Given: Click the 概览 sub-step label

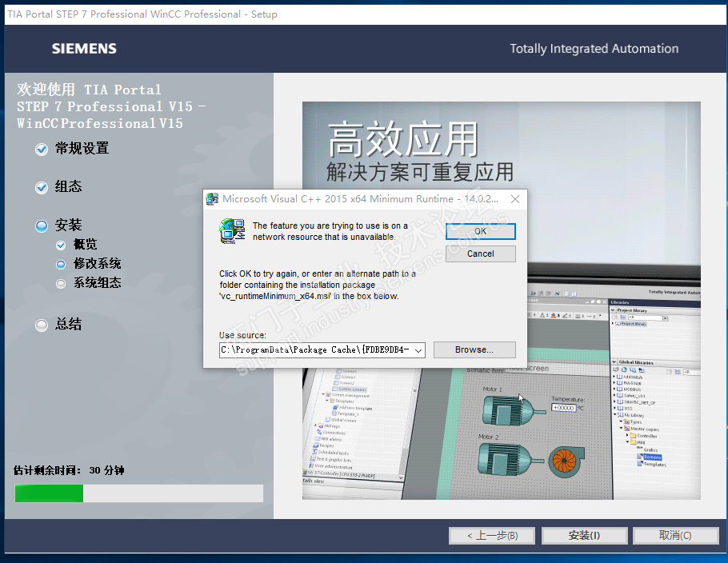Looking at the screenshot, I should (85, 244).
